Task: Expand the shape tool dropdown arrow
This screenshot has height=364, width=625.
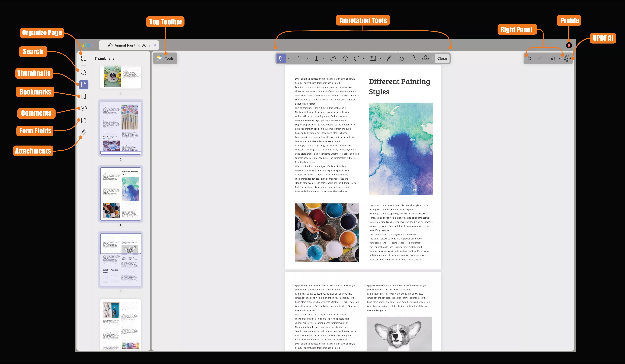Action: pyautogui.click(x=364, y=58)
